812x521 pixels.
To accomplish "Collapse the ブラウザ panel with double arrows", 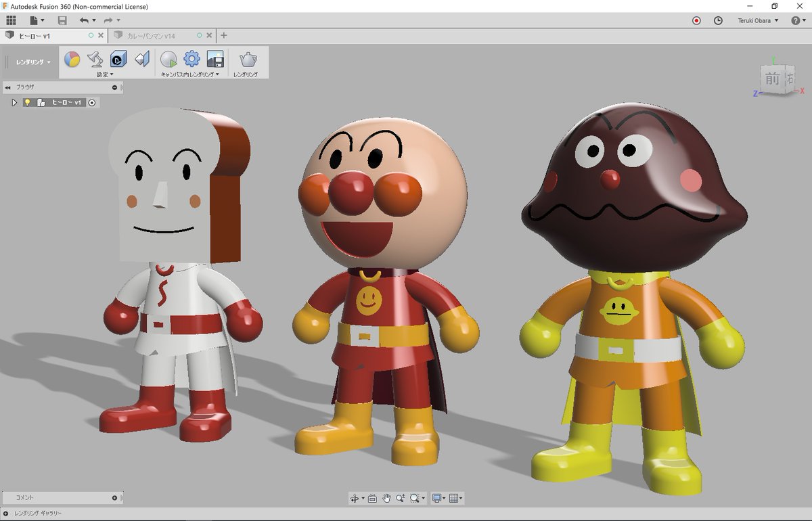I will click(7, 87).
